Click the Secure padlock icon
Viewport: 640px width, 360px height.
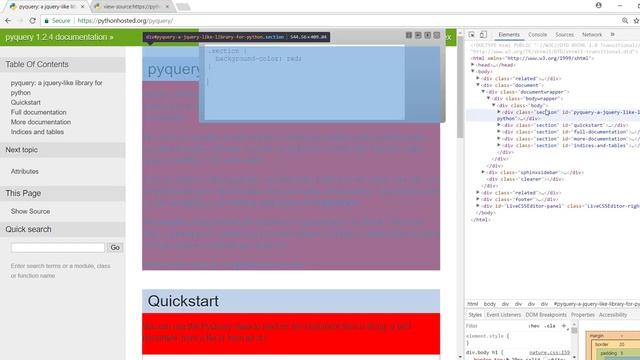coord(47,20)
